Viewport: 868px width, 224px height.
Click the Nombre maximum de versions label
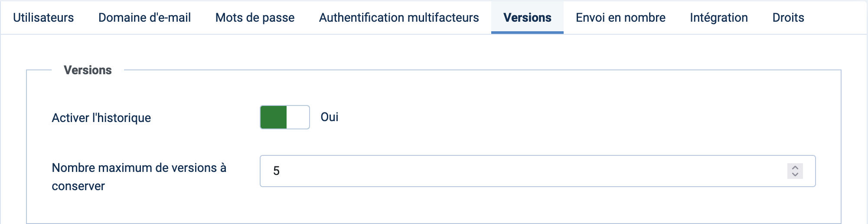(139, 177)
